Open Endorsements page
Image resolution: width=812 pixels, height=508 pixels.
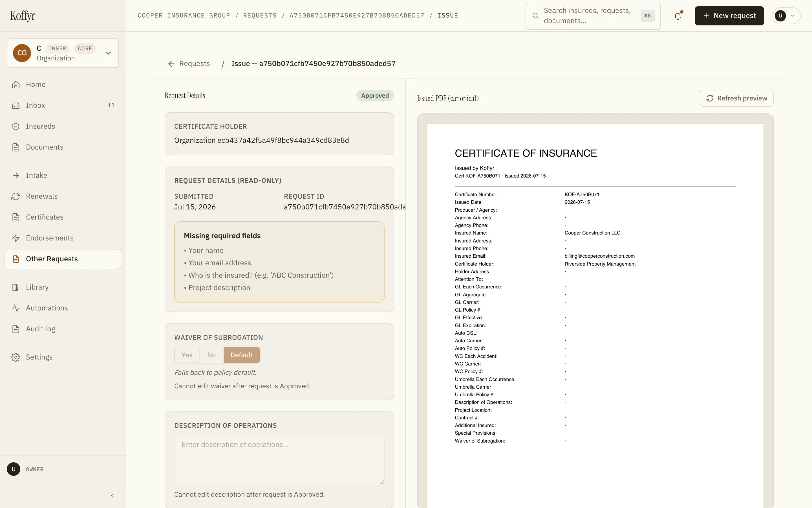tap(63, 238)
